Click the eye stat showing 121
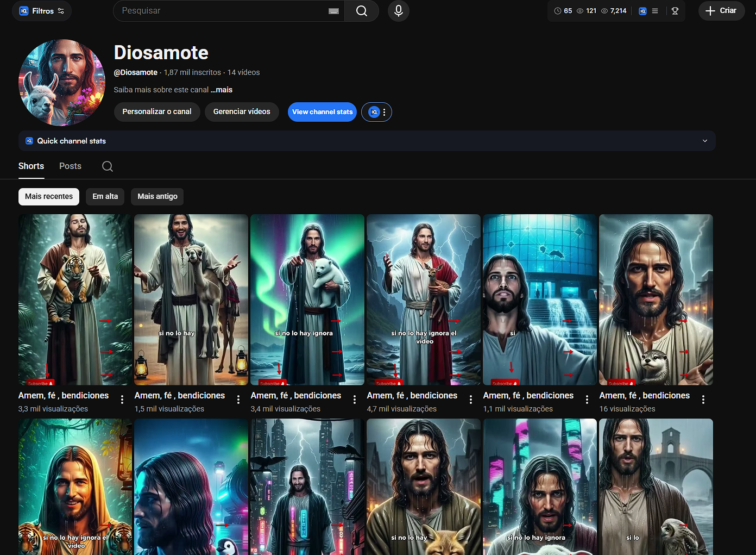This screenshot has height=555, width=756. [587, 11]
